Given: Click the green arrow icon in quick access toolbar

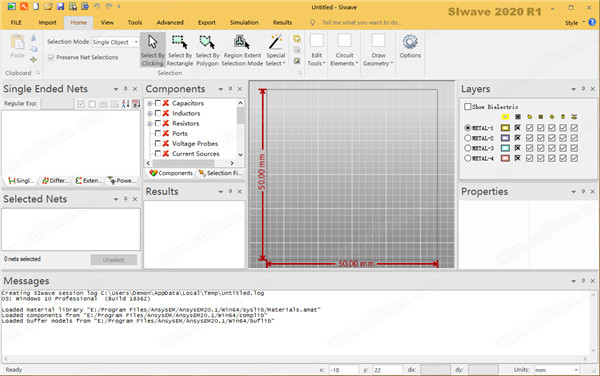Looking at the screenshot, I should pos(11,7).
